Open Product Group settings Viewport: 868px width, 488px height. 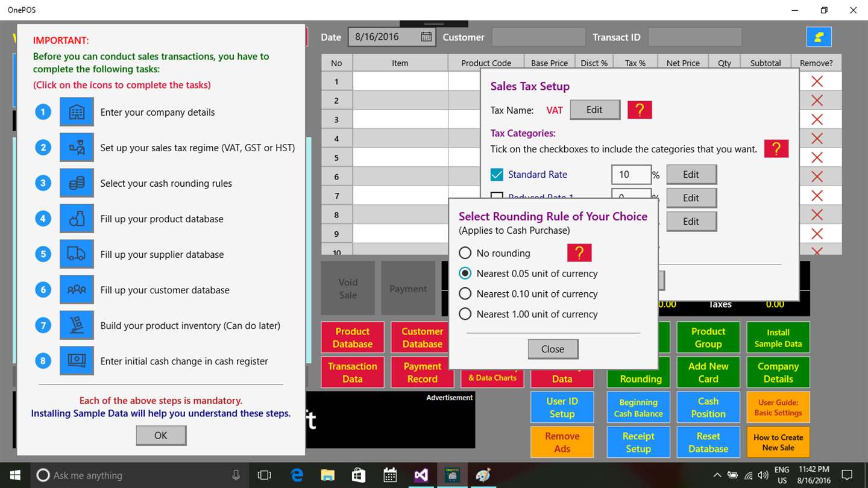point(708,337)
